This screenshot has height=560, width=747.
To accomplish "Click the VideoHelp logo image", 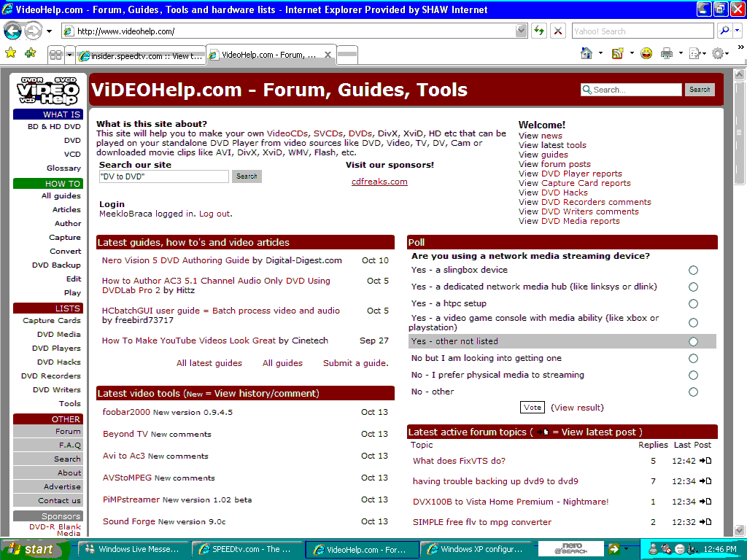I will (x=48, y=90).
